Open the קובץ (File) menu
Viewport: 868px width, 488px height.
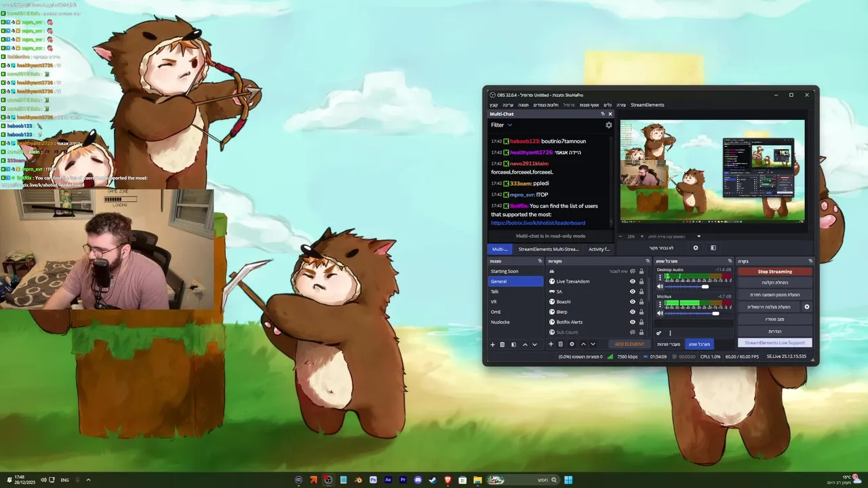click(494, 105)
